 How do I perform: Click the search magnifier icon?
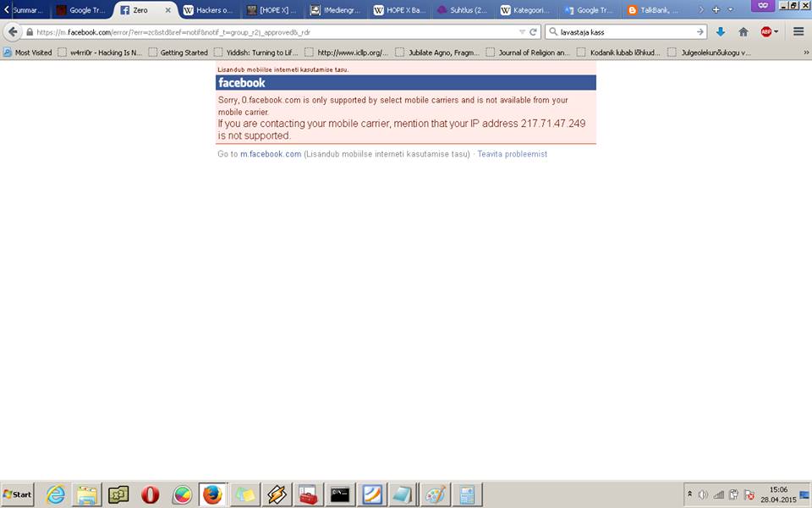[553, 32]
